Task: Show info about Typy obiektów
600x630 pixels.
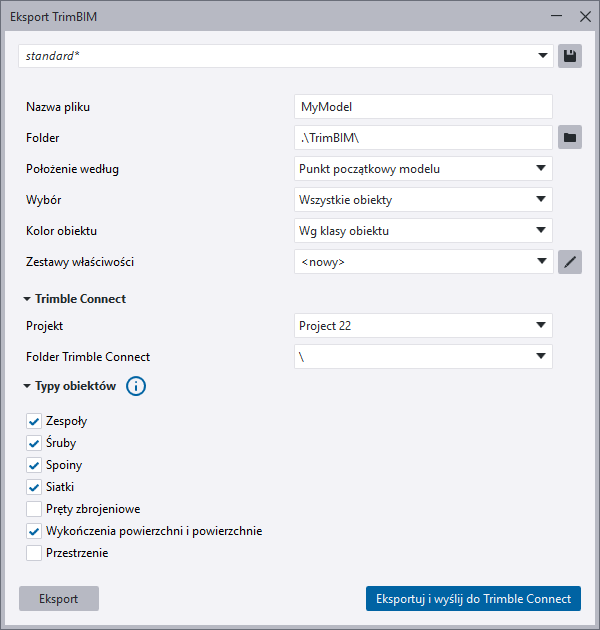Action: click(x=136, y=386)
